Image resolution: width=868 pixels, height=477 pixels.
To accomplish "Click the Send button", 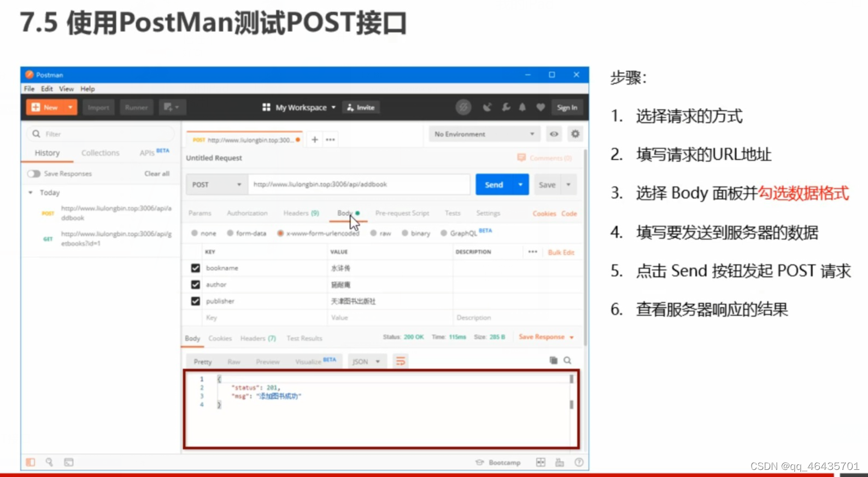I will click(494, 185).
